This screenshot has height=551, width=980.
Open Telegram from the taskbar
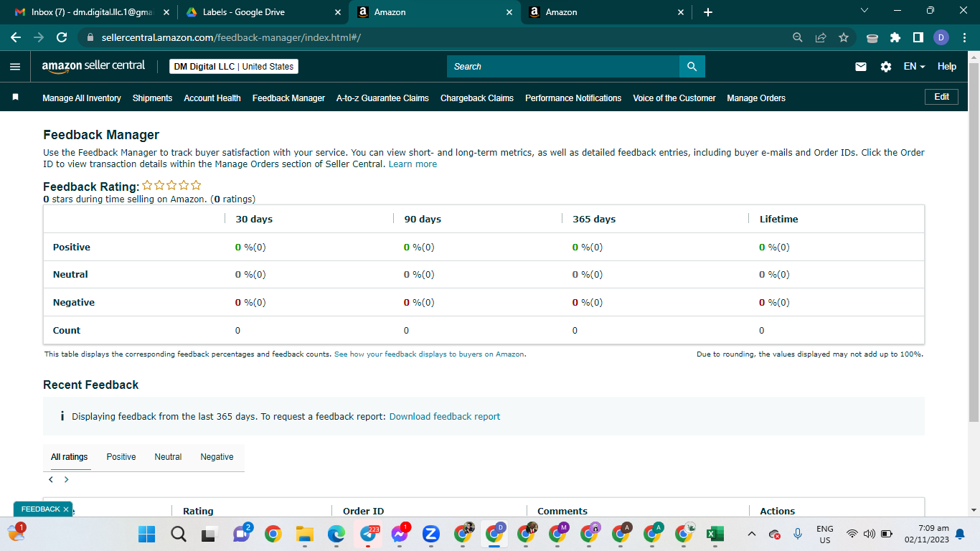[368, 534]
